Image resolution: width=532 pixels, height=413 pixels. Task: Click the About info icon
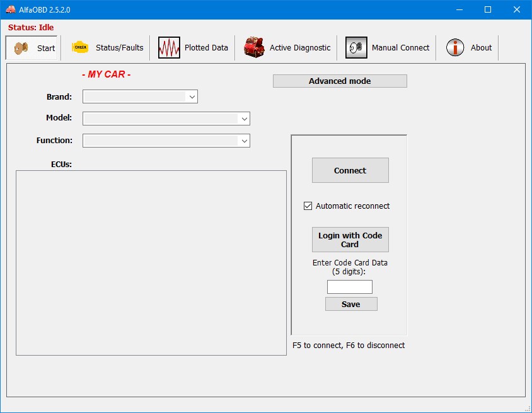(455, 47)
